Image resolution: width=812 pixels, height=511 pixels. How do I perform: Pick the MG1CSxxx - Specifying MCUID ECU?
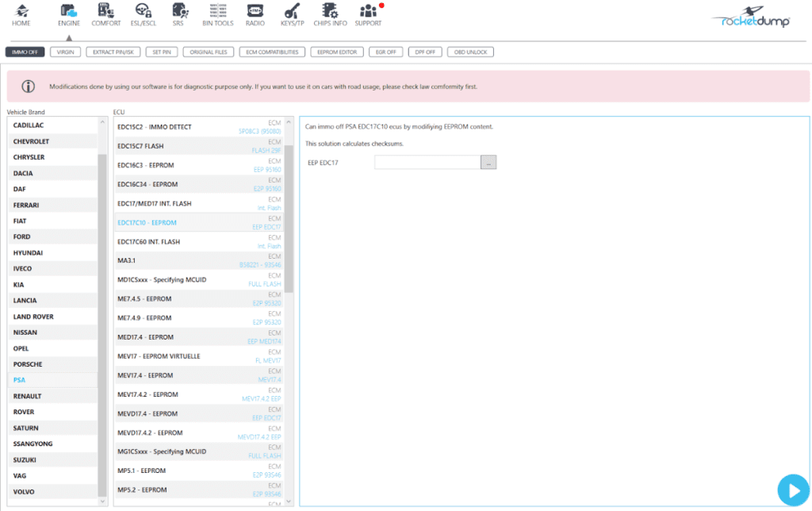pos(199,452)
